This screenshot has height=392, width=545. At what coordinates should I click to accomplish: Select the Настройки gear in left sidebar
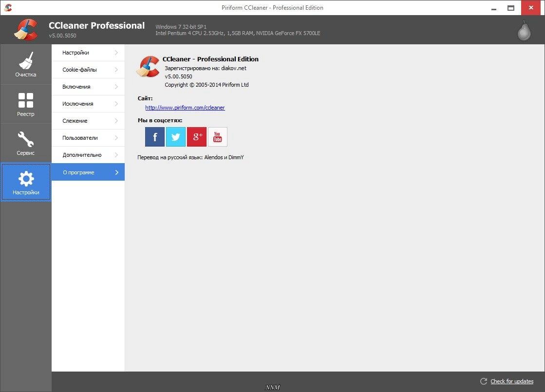(x=26, y=183)
